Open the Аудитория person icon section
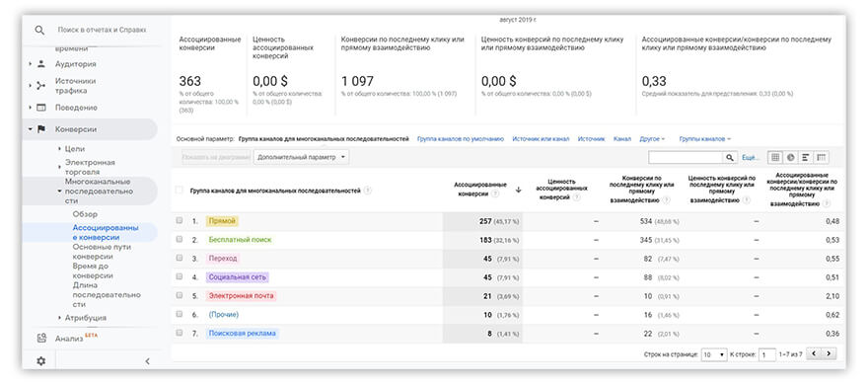The height and width of the screenshot is (387, 868). 41,64
